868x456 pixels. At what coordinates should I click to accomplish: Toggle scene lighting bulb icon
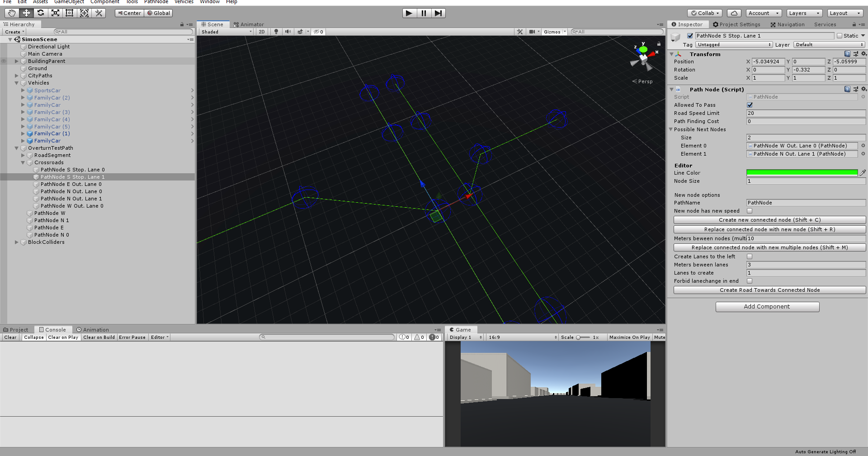pos(276,32)
